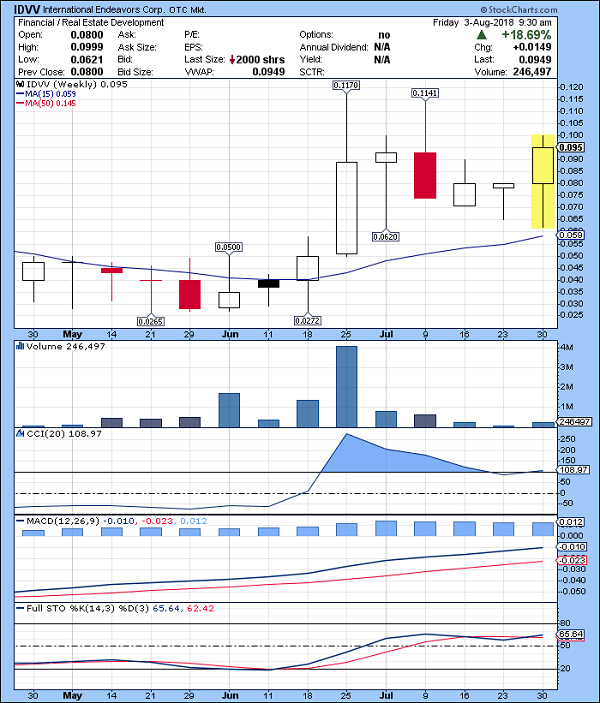
Task: Click the 246497 volume axis tag
Action: (574, 422)
